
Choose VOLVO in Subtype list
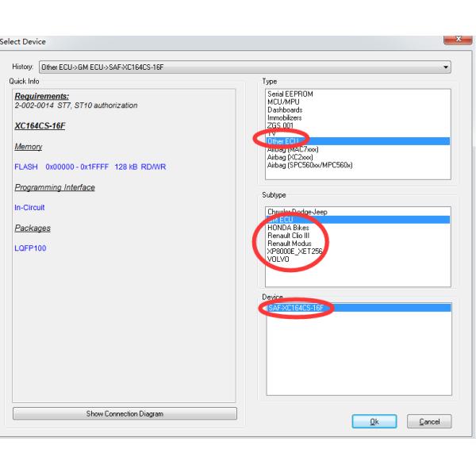click(279, 259)
